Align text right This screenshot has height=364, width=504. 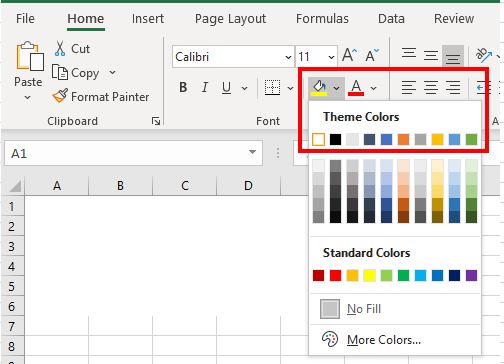click(x=453, y=88)
